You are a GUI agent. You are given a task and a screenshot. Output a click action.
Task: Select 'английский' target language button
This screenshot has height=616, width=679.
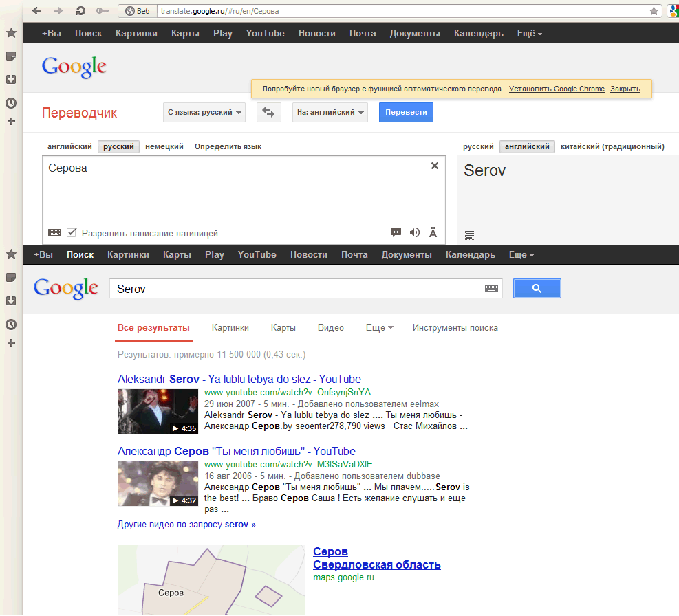(527, 146)
